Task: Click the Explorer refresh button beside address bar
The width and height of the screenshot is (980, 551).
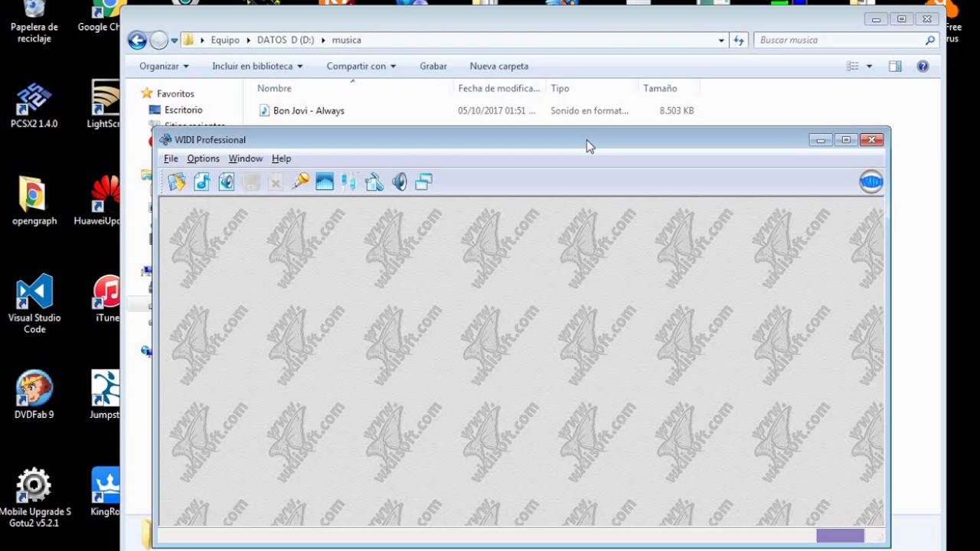Action: coord(739,40)
